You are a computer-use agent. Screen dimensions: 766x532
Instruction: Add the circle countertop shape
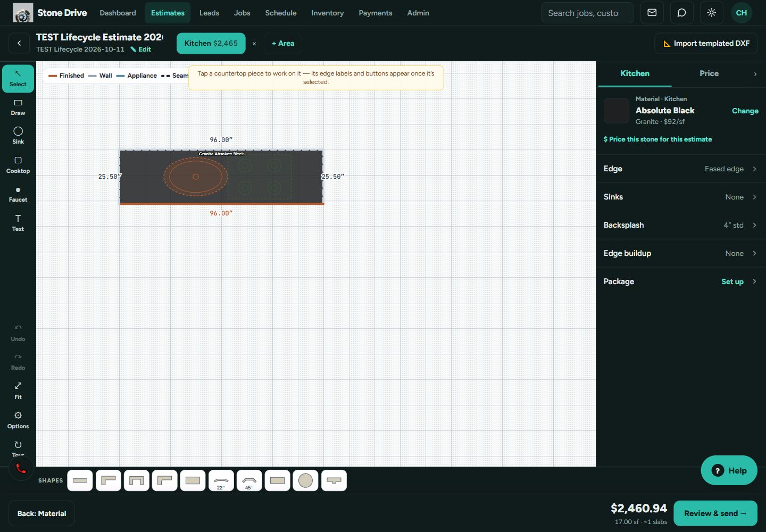point(306,480)
